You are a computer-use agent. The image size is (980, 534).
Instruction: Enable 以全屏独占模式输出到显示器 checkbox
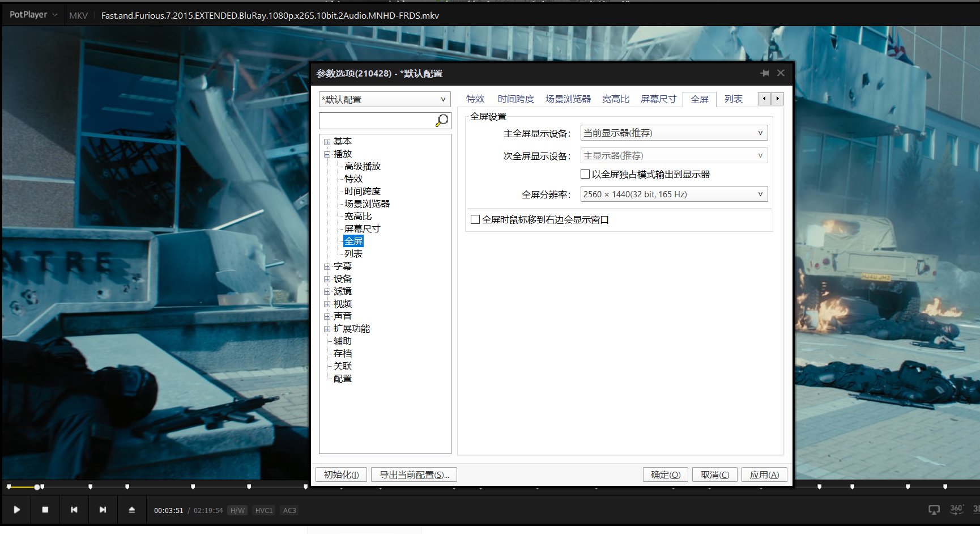pos(585,174)
